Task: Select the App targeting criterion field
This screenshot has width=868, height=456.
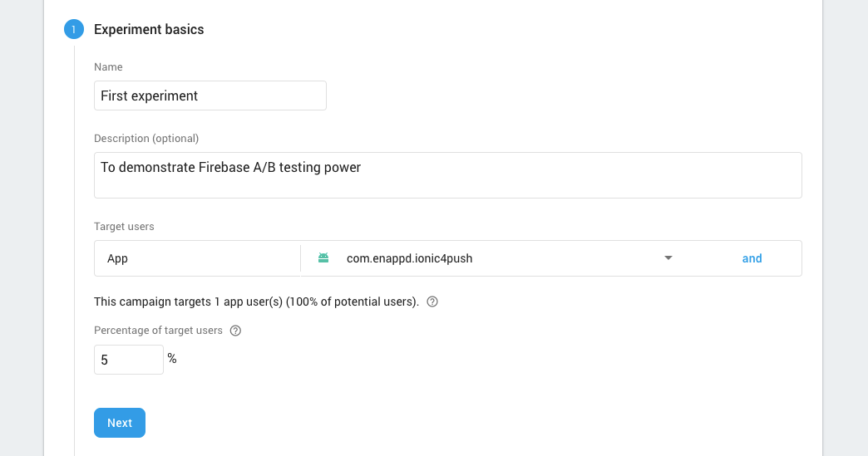Action: [198, 258]
